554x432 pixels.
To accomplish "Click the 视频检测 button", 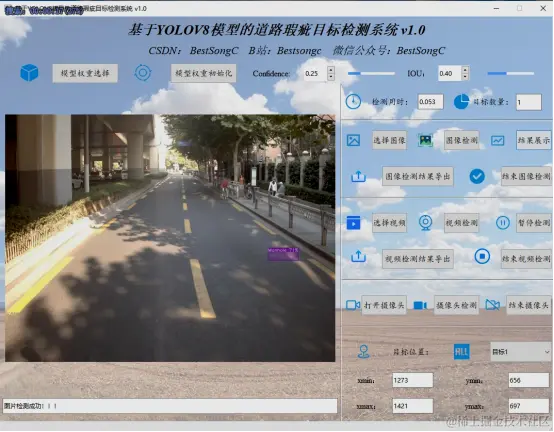I will click(461, 223).
